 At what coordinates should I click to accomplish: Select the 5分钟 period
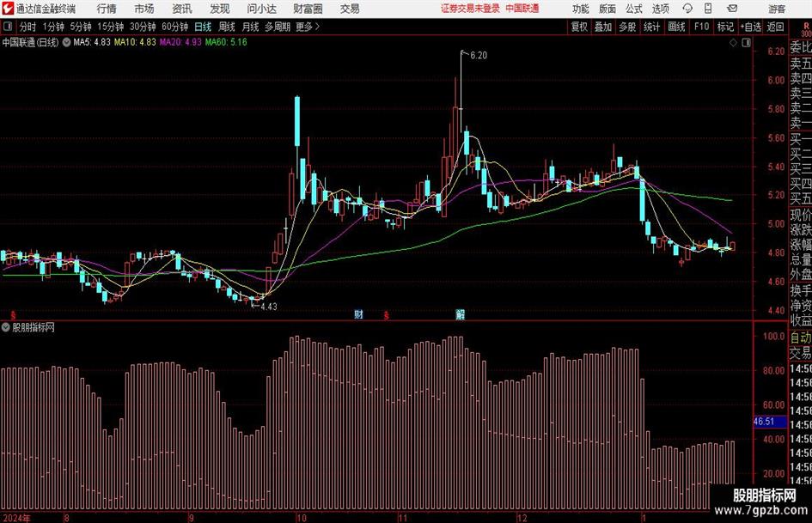[x=80, y=27]
